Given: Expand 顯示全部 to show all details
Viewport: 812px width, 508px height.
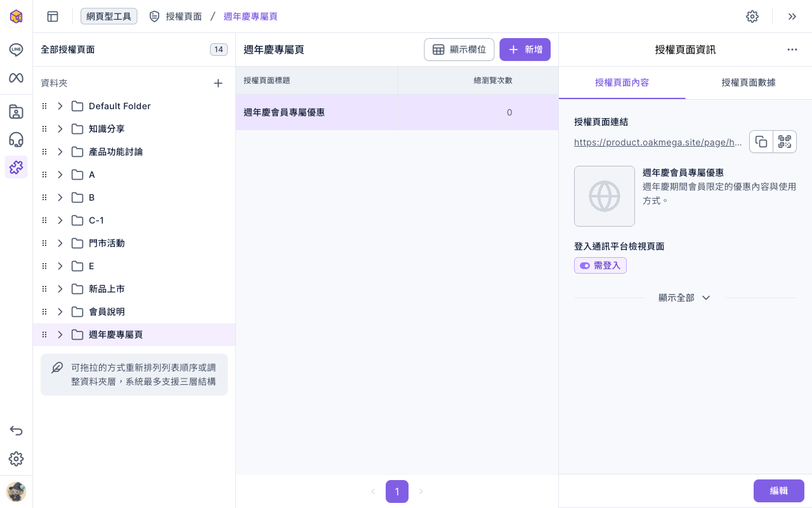Looking at the screenshot, I should (684, 298).
